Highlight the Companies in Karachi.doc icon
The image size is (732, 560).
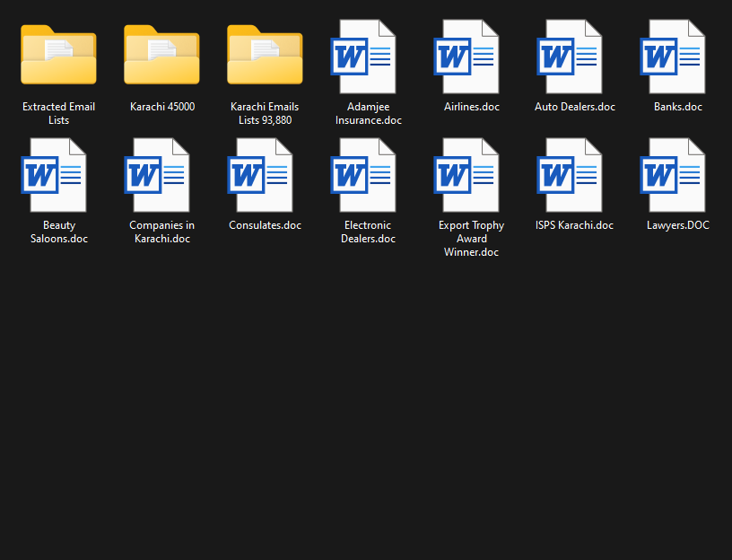pos(161,175)
